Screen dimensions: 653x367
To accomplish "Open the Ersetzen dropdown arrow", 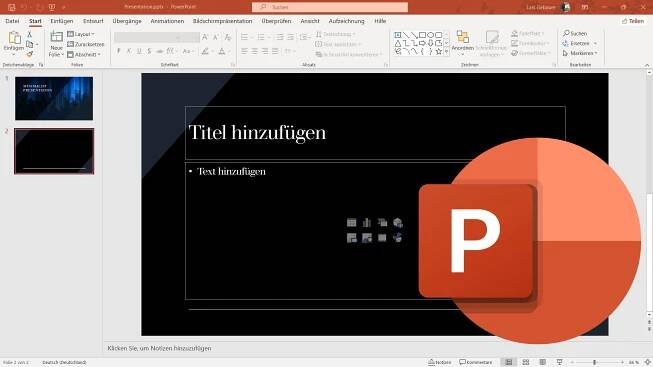I will coord(595,43).
